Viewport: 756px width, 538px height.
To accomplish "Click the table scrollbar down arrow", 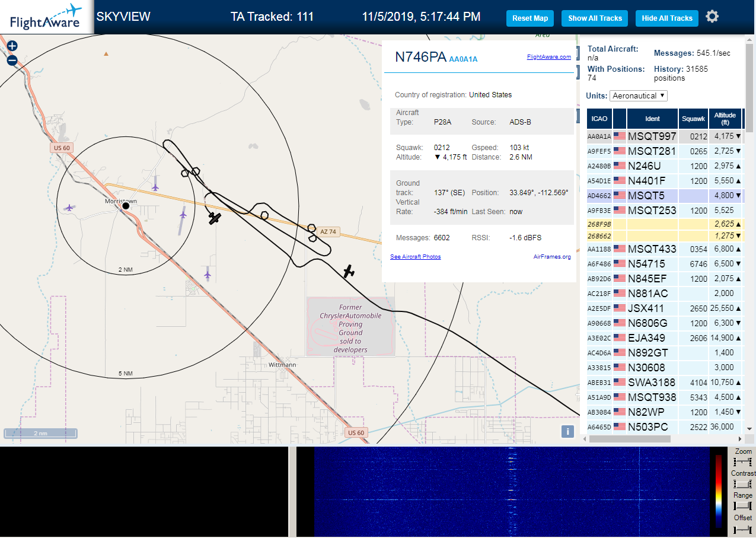I will click(749, 429).
